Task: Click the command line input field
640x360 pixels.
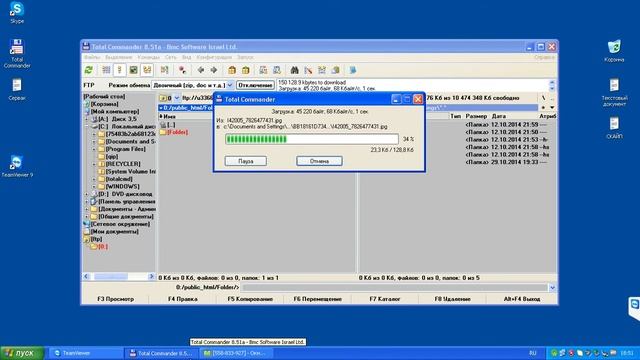Action: pyautogui.click(x=394, y=288)
